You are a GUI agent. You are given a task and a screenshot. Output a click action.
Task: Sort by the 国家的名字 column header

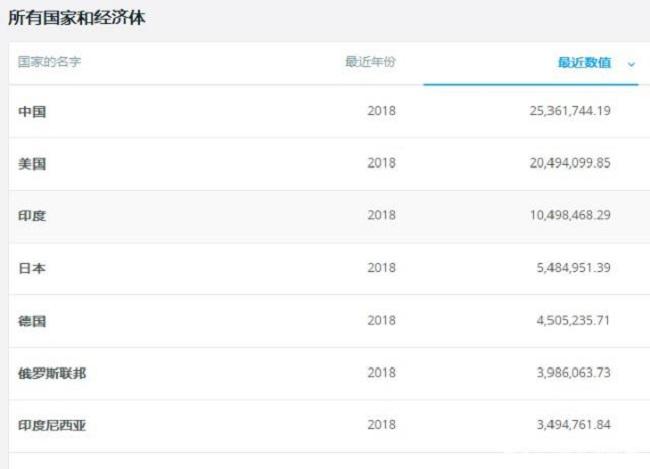coord(49,62)
